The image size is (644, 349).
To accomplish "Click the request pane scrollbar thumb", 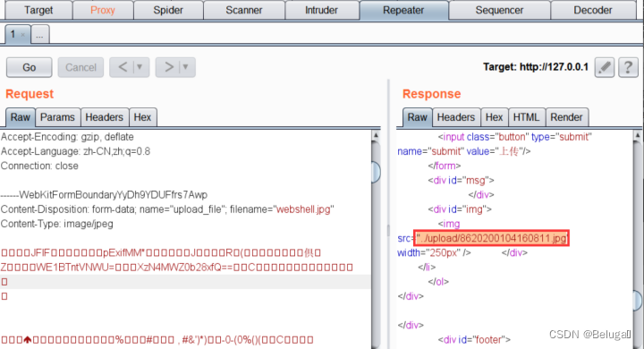I will point(376,172).
